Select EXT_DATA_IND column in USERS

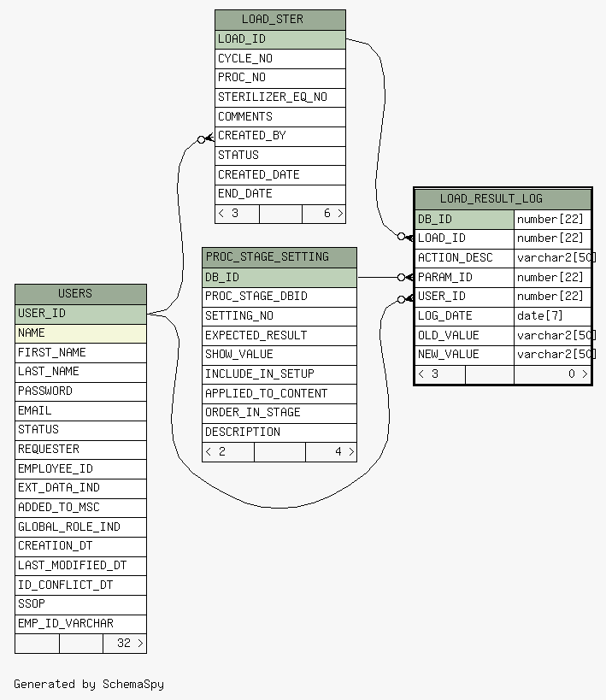[x=80, y=488]
